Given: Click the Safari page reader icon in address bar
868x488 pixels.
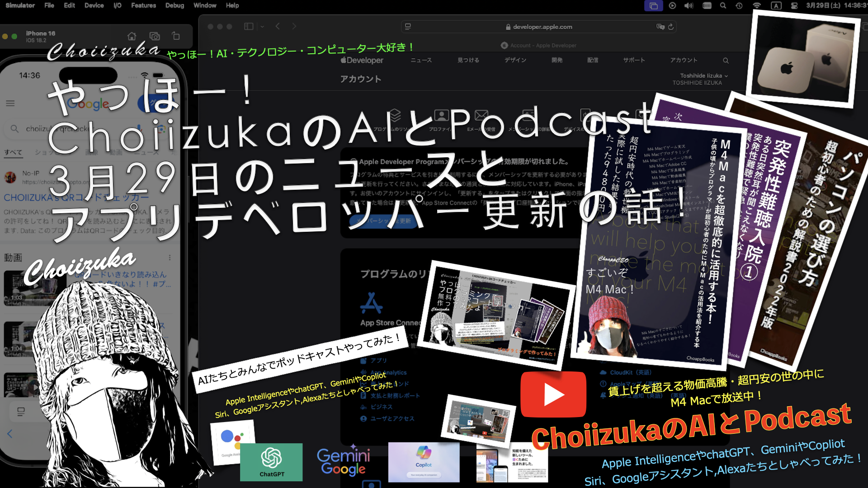Looking at the screenshot, I should pos(408,27).
